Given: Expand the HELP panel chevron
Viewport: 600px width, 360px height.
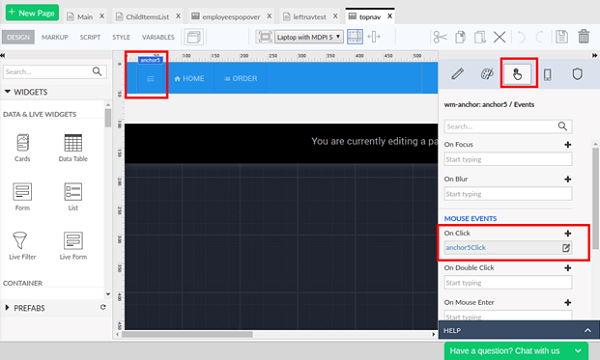Looking at the screenshot, I should point(587,330).
